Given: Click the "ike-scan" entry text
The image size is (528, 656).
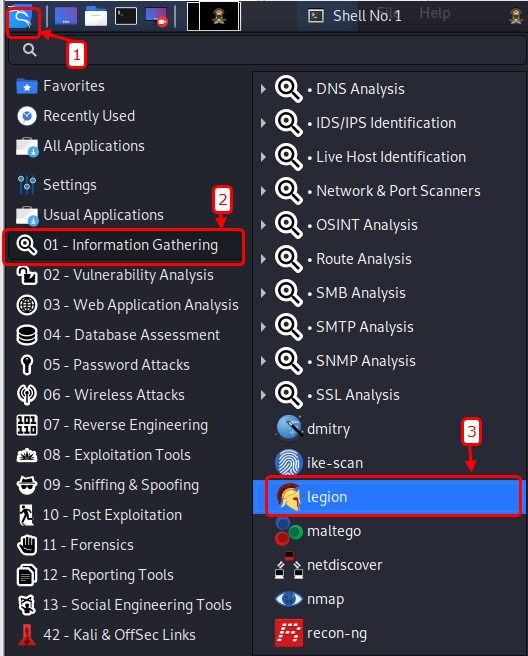Looking at the screenshot, I should pyautogui.click(x=335, y=463).
